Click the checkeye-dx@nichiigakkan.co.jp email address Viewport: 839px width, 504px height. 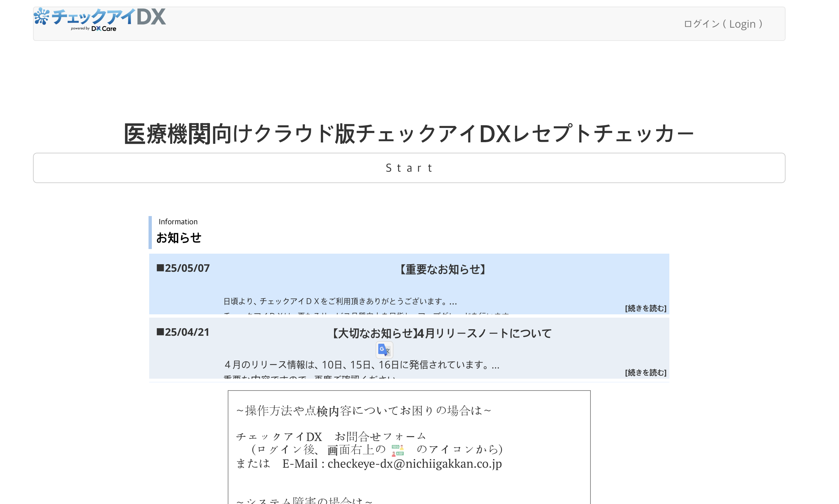click(x=414, y=463)
